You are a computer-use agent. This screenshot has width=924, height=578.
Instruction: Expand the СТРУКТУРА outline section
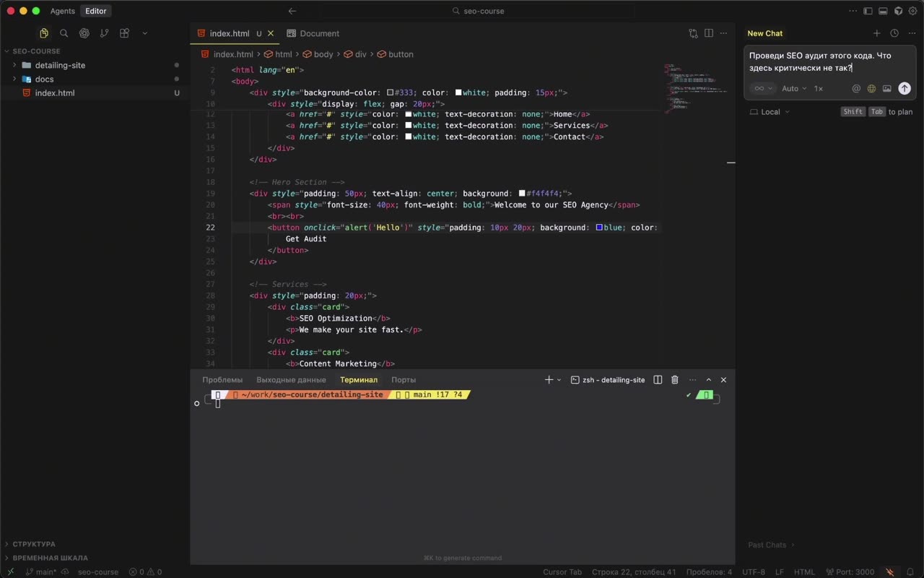(34, 544)
